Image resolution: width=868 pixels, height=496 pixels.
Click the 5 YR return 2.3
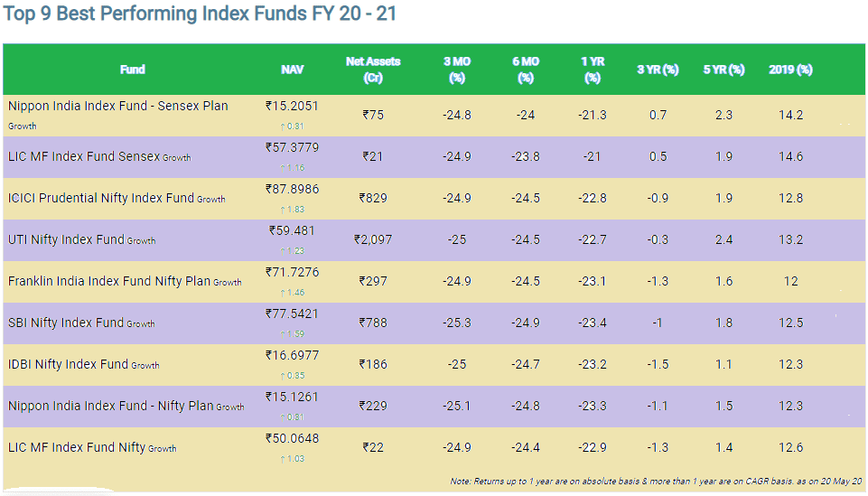(724, 115)
